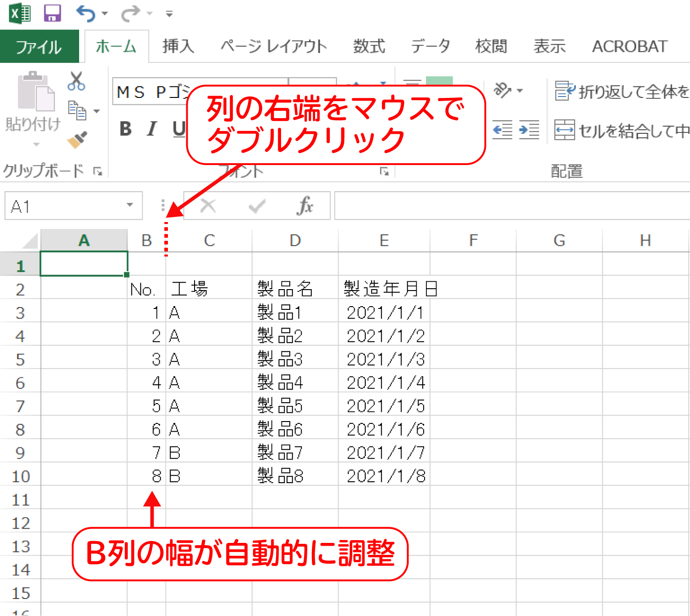690x616 pixels.
Task: Click the Save floppy disk icon
Action: tap(52, 13)
